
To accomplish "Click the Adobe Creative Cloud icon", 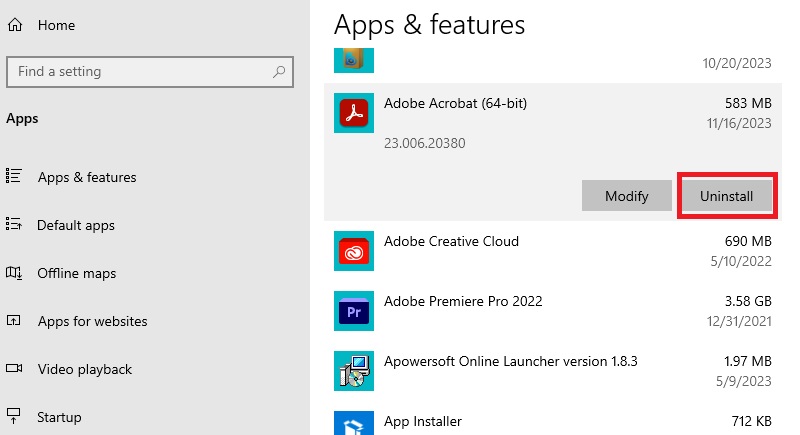I will pyautogui.click(x=354, y=251).
